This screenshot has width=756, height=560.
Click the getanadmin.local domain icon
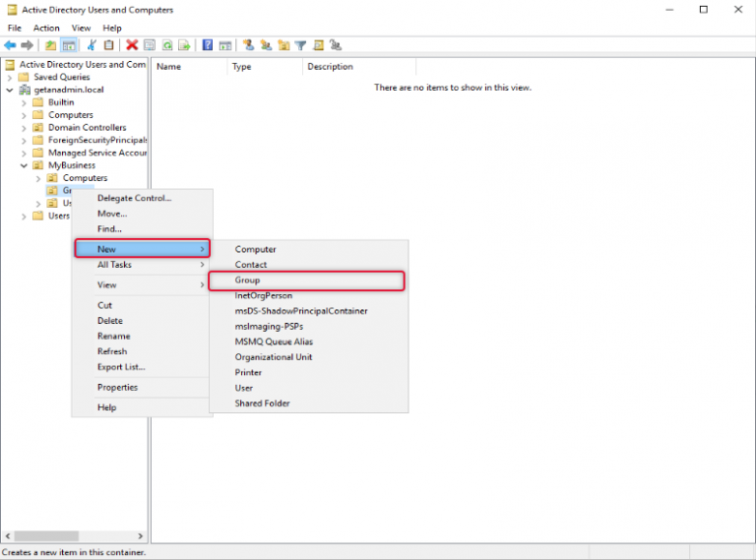coord(25,90)
